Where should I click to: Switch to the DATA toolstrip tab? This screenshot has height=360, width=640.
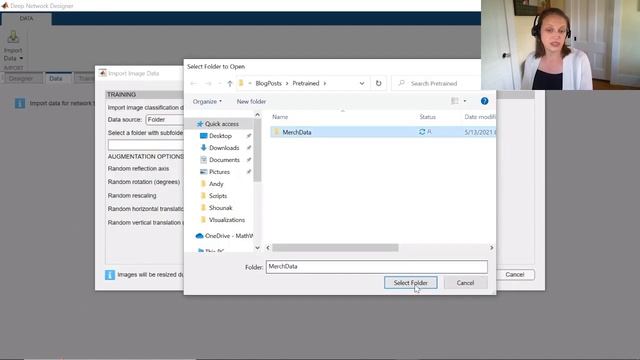[26, 18]
